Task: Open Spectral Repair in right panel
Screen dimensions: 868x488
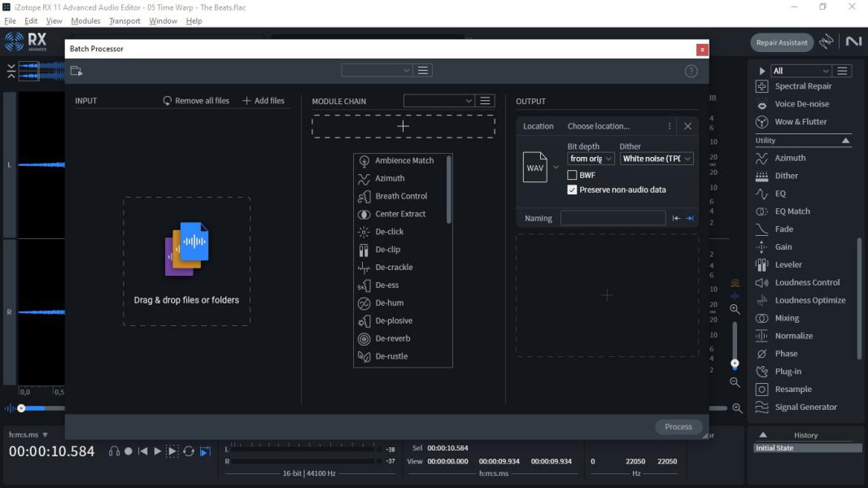Action: [x=803, y=86]
